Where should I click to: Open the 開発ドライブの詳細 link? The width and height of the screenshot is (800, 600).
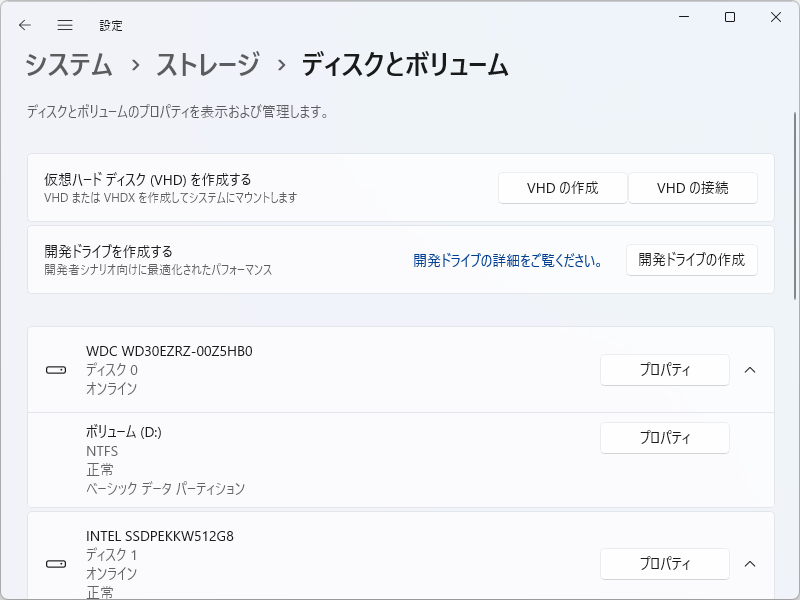coord(505,259)
